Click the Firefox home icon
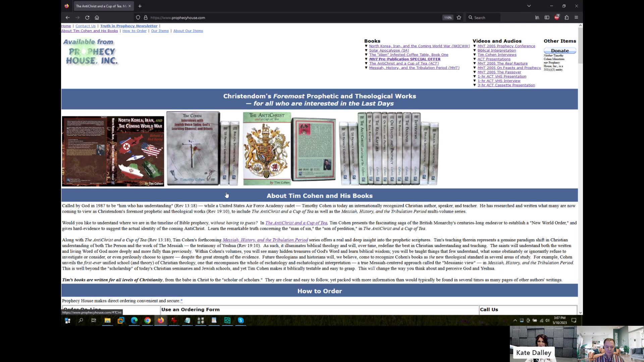Viewport: 644px width, 362px height. 97,17
